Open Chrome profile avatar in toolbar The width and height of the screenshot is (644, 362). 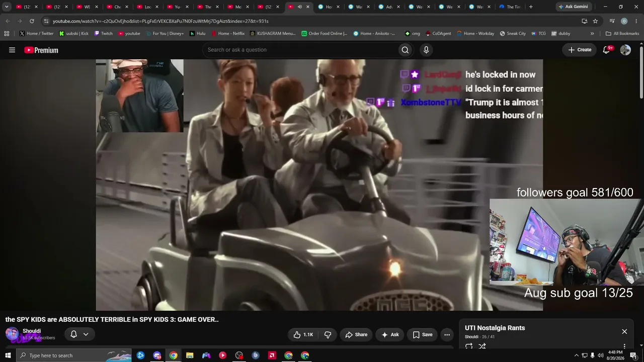tap(624, 21)
